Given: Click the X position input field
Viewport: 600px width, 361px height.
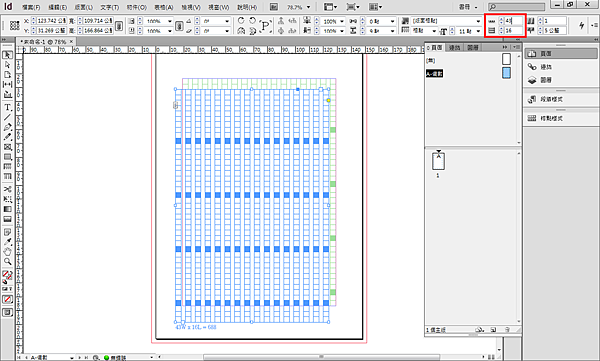Looking at the screenshot, I should point(52,21).
